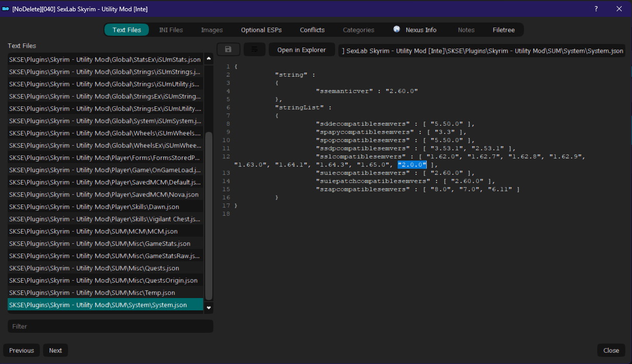Select the Skills\Vigilant Chest file row
The height and width of the screenshot is (364, 632).
(x=105, y=219)
